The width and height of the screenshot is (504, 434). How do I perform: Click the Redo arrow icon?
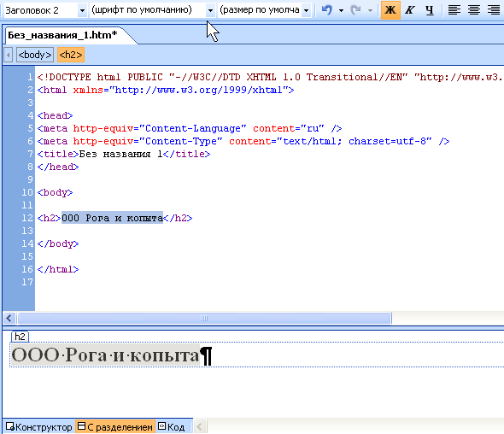point(356,10)
